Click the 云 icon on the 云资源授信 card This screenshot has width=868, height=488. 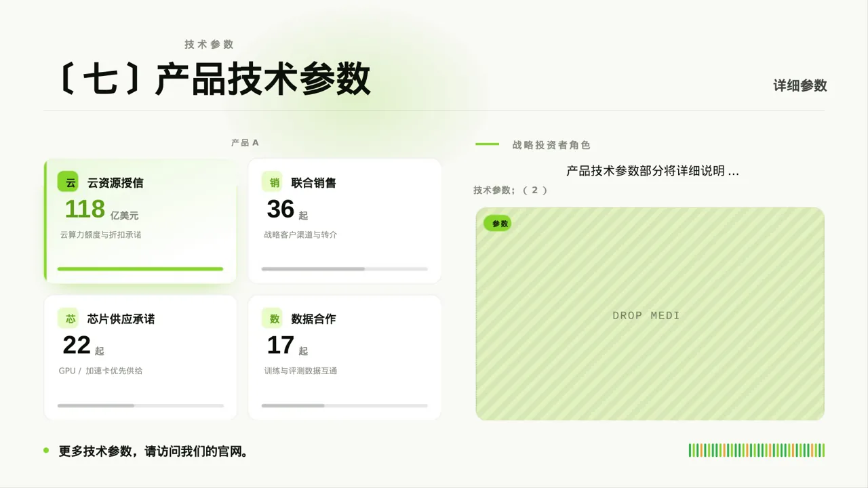coord(68,182)
